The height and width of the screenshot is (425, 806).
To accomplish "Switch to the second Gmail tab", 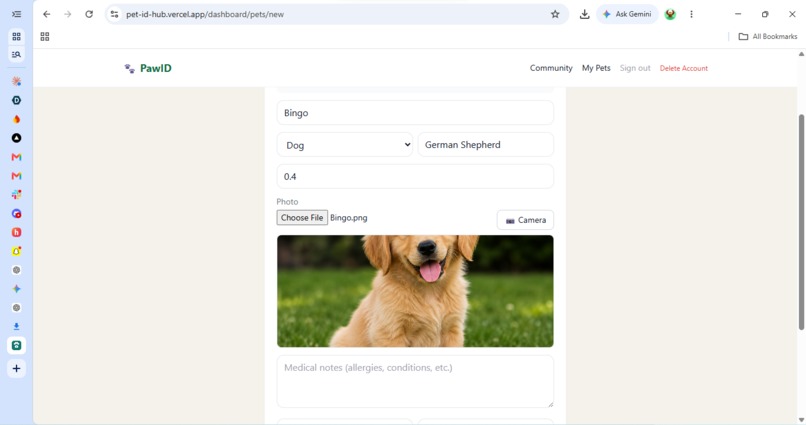I will pyautogui.click(x=16, y=176).
